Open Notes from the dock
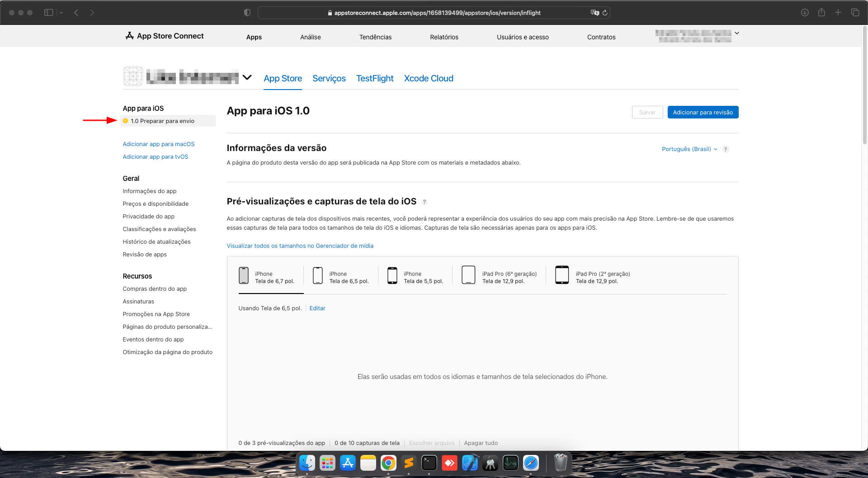 point(368,463)
